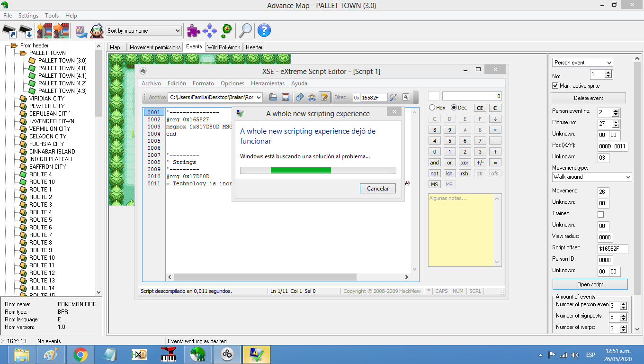Click the Open script button
Image resolution: width=644 pixels, height=364 pixels.
pos(590,284)
